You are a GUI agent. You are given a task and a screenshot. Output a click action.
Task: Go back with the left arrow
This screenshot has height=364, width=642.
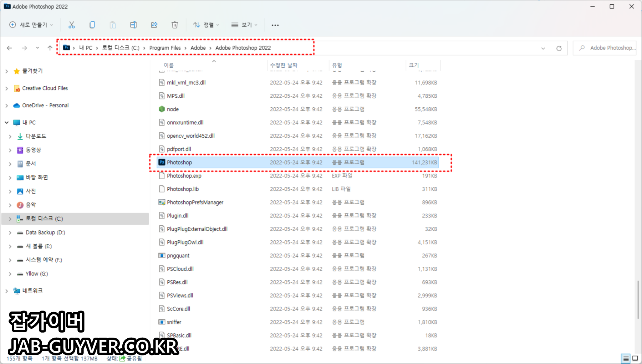coord(10,48)
